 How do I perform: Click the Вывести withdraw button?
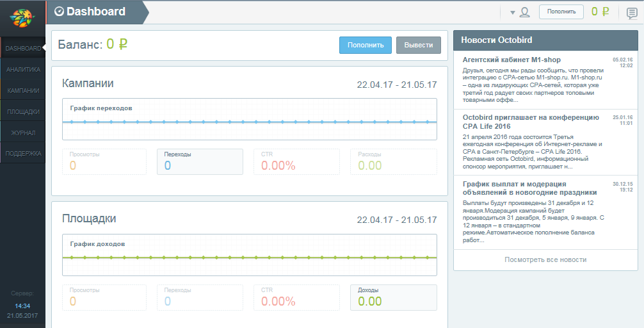click(x=419, y=45)
